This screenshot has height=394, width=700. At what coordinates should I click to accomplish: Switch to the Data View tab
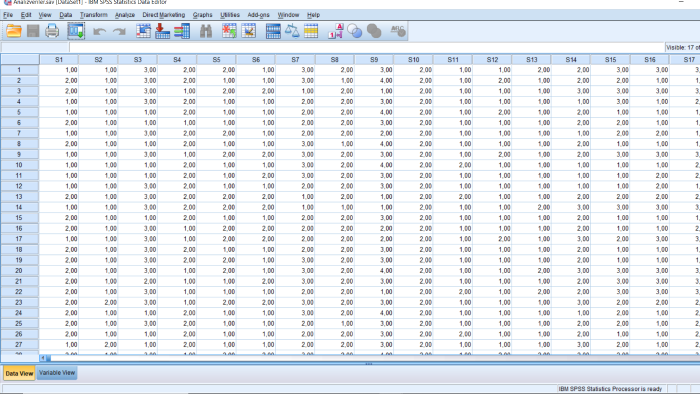point(19,373)
